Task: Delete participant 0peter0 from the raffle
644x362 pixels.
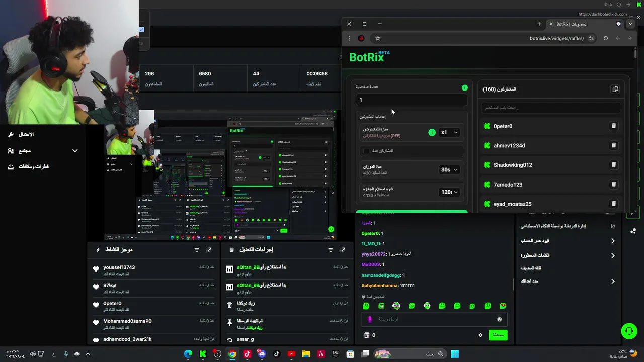Action: [x=614, y=126]
